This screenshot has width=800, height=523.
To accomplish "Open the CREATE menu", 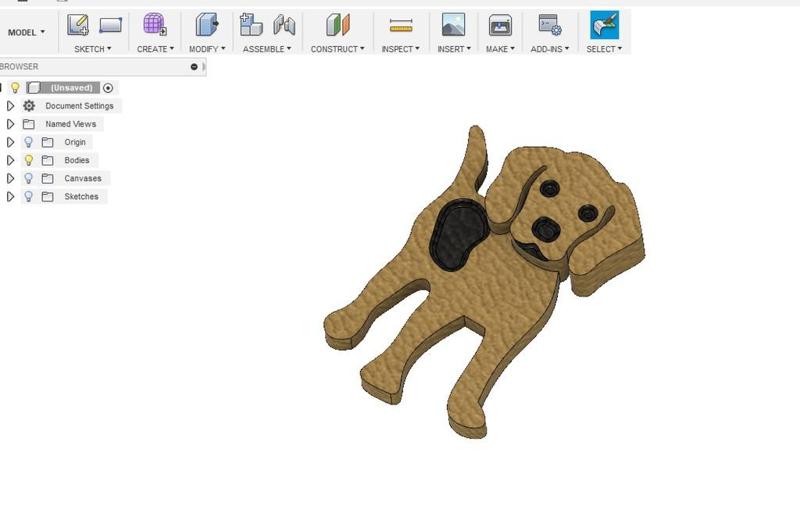I will pyautogui.click(x=155, y=49).
